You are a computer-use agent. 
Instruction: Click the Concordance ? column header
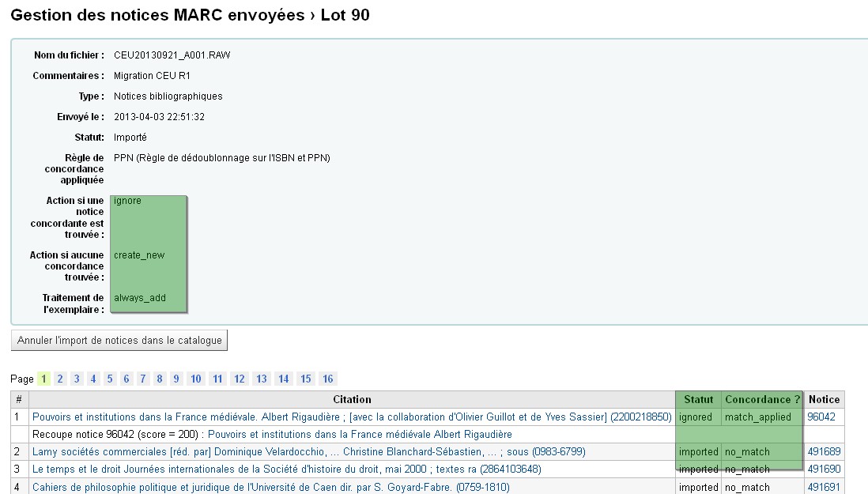click(762, 399)
